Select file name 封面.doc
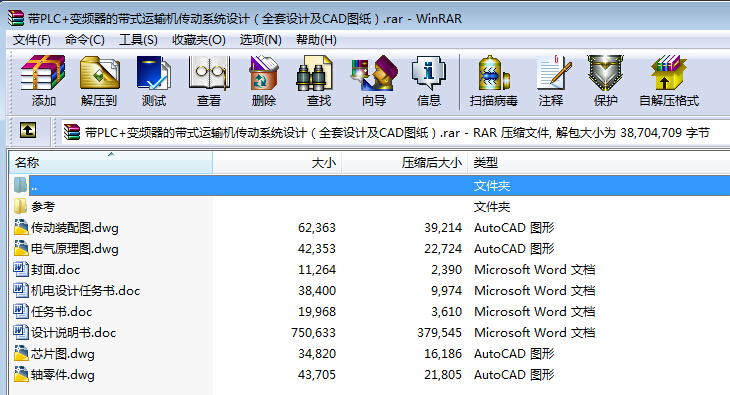Viewport: 730px width, 395px height. 55,270
